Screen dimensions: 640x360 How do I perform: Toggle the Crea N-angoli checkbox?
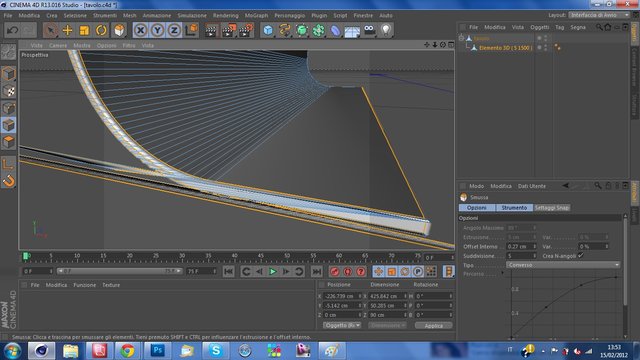581,256
